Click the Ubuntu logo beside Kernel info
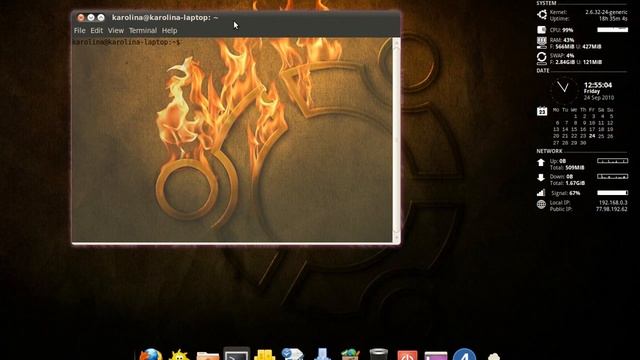Image resolution: width=640 pixels, height=360 pixels. tap(542, 15)
